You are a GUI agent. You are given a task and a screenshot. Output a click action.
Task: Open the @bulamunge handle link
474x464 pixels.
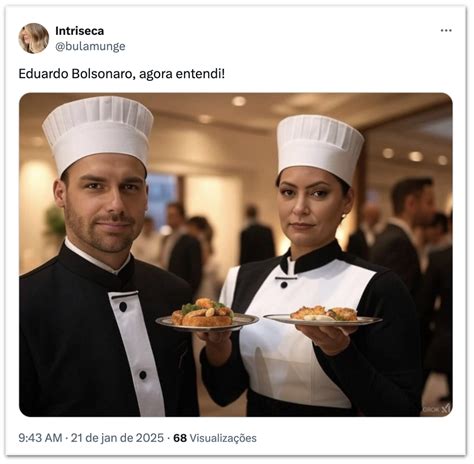[90, 46]
